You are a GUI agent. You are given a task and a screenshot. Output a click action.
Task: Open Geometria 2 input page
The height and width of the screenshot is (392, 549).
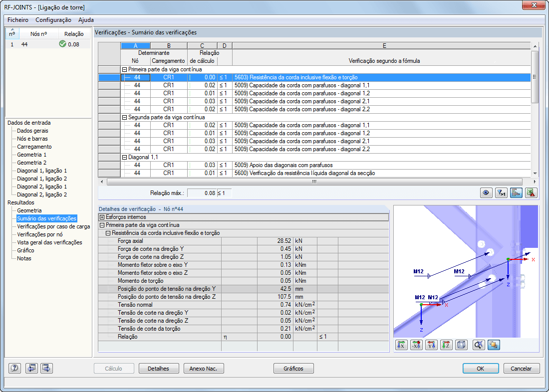31,163
